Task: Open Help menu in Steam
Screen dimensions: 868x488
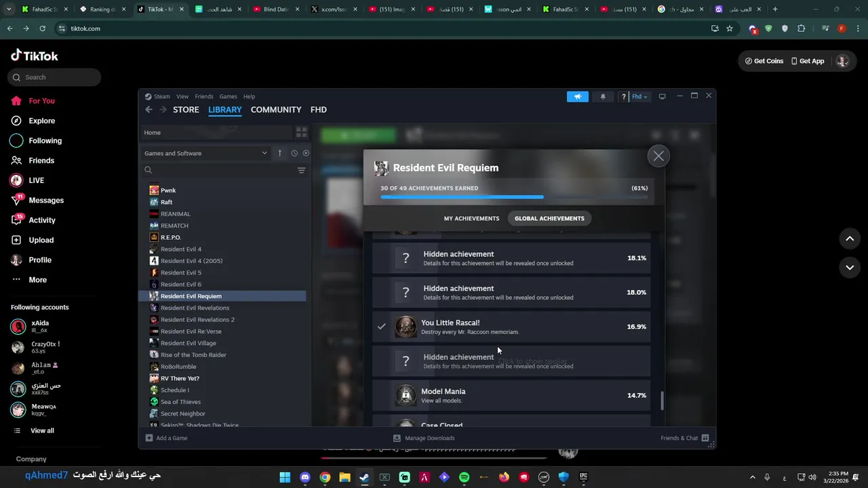Action: coord(249,96)
